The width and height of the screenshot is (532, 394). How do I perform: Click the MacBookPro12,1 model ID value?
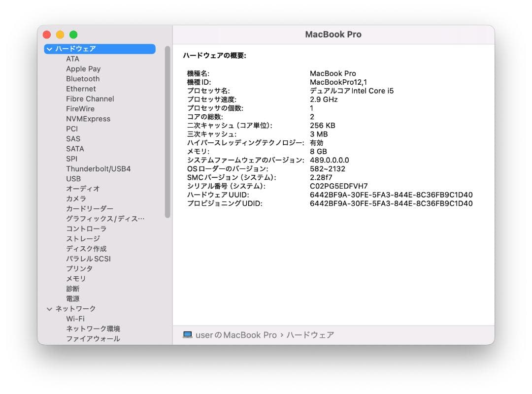tap(338, 82)
